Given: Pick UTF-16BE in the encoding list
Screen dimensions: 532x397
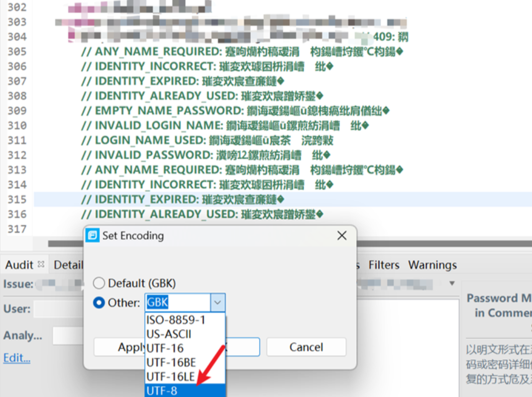Looking at the screenshot, I should (185, 363).
